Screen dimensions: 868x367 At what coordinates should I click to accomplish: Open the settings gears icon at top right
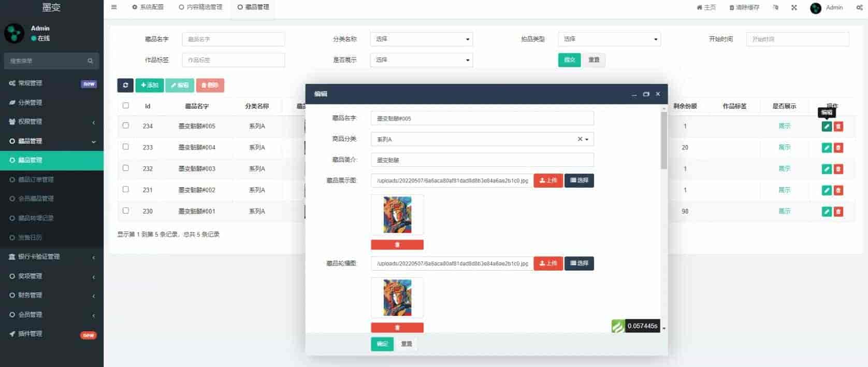pyautogui.click(x=859, y=8)
